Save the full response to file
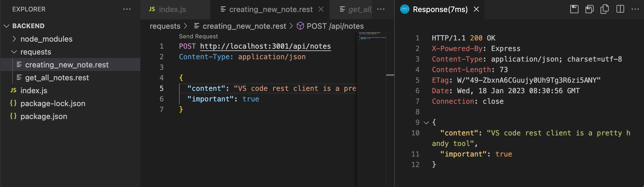644x187 pixels. tap(574, 9)
